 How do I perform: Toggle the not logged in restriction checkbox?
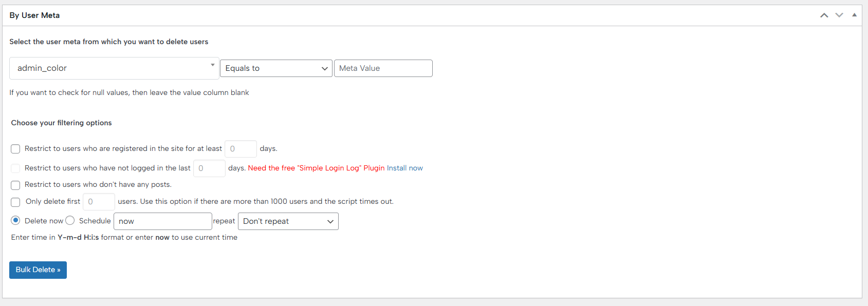(x=15, y=168)
